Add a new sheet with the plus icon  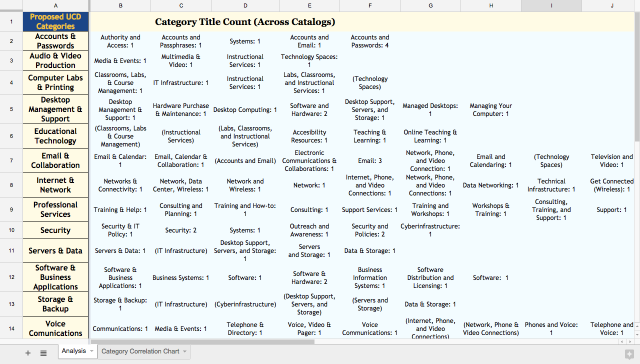28,353
